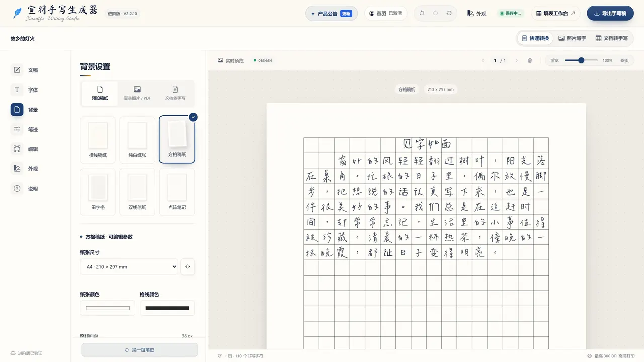Open the 外观 appearance icon in the sidebar
644x362 pixels.
(17, 169)
